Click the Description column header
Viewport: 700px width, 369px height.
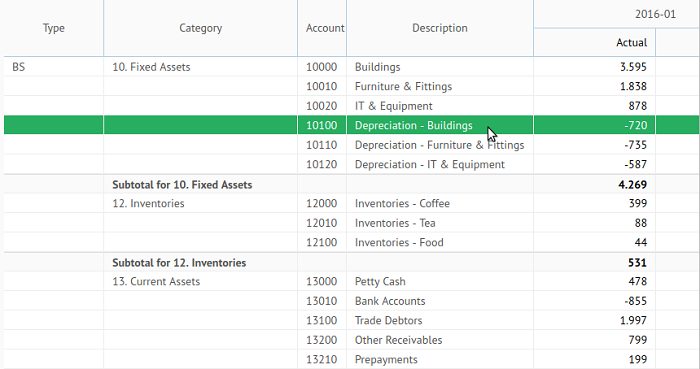coord(440,28)
